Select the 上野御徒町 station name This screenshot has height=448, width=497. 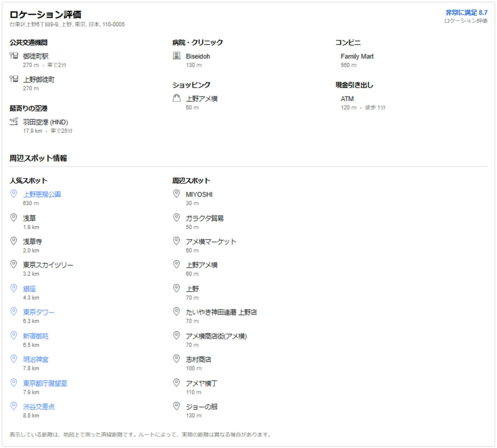[x=39, y=80]
